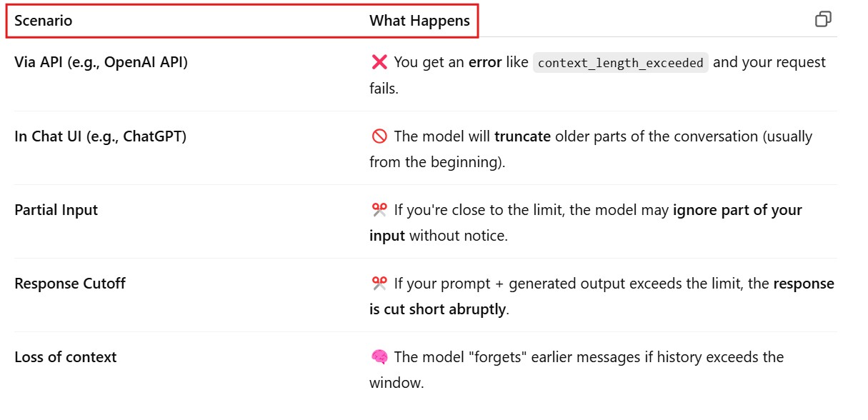Click the bold word "error"
This screenshot has height=420, width=868.
point(485,62)
